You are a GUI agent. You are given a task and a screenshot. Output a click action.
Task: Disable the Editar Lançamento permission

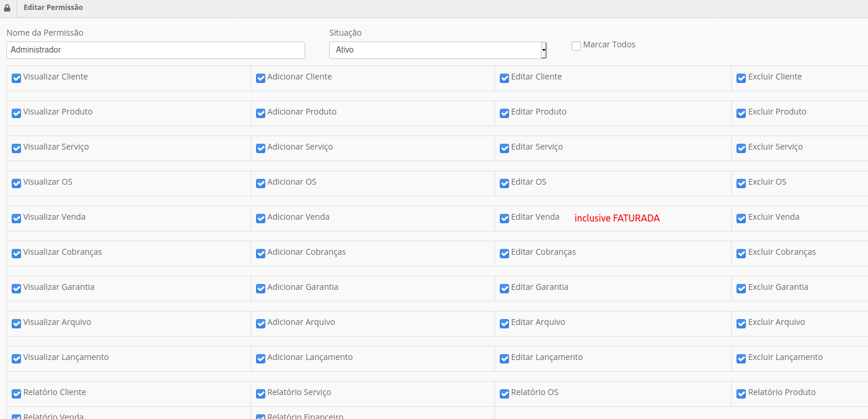point(504,358)
